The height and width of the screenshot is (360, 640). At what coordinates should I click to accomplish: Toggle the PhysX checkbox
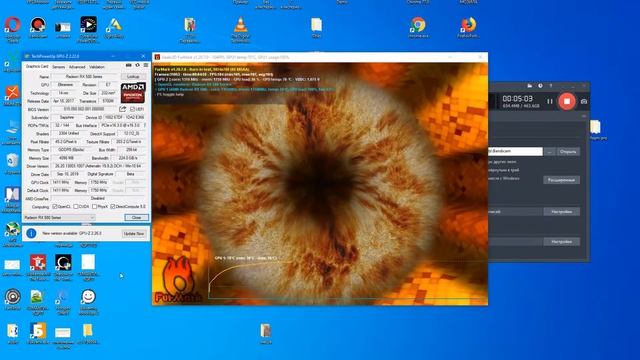[94, 207]
